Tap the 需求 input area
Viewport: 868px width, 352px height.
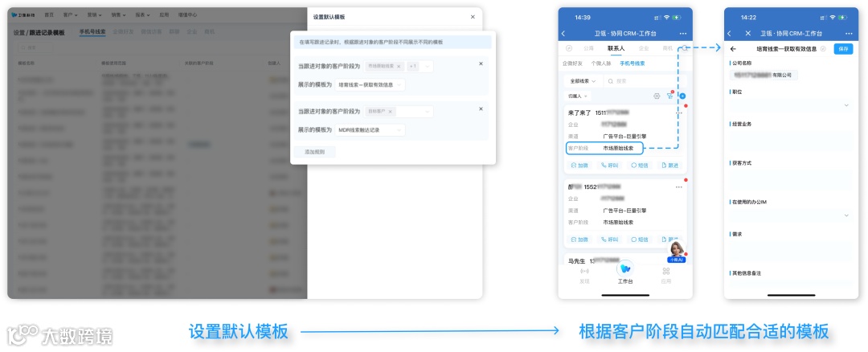792,250
